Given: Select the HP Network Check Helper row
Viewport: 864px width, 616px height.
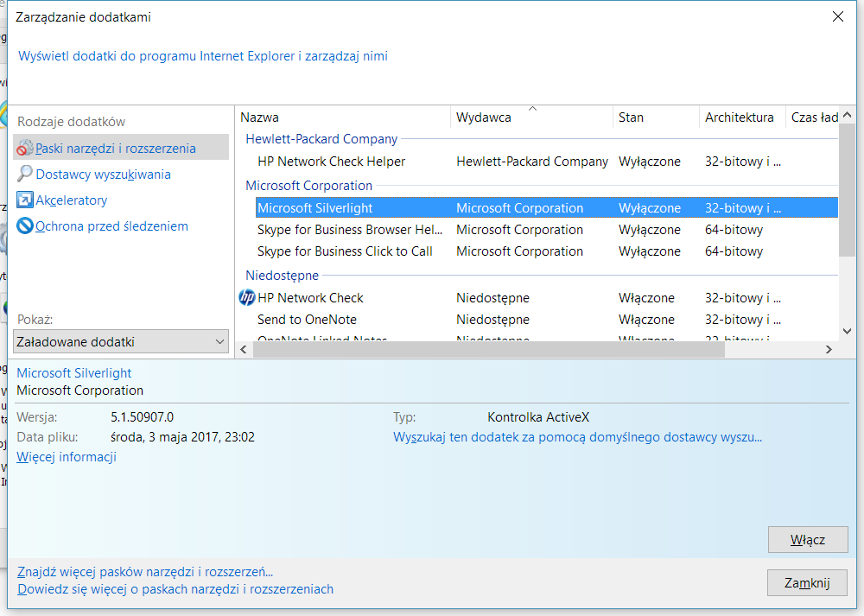Looking at the screenshot, I should [331, 162].
